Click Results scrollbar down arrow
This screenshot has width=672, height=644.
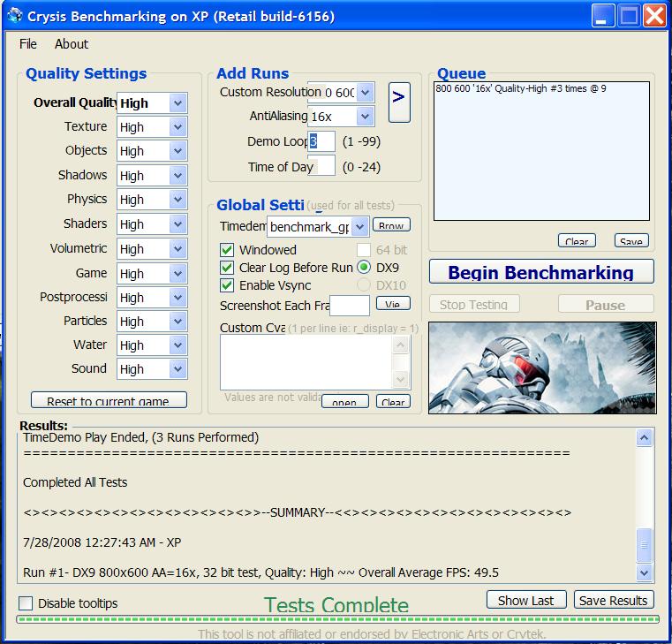pos(644,572)
